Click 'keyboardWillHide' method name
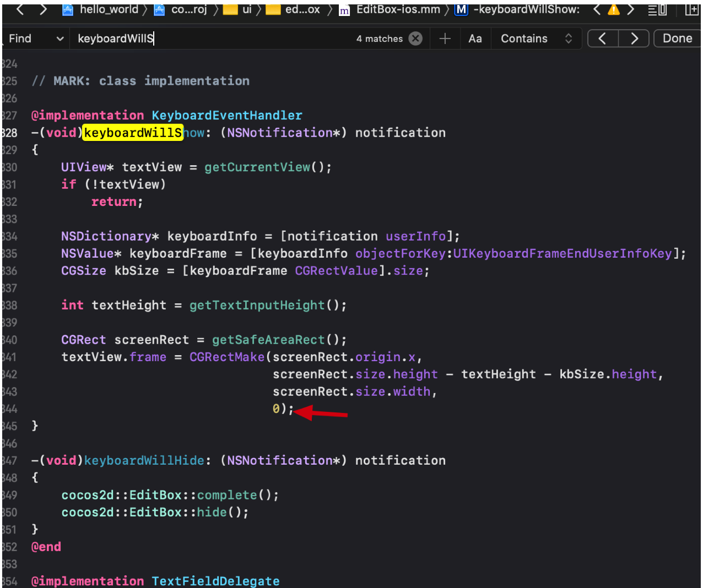 tap(144, 460)
